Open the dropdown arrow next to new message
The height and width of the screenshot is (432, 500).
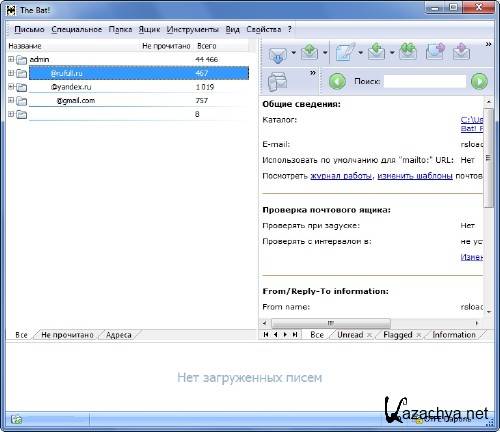pos(360,52)
